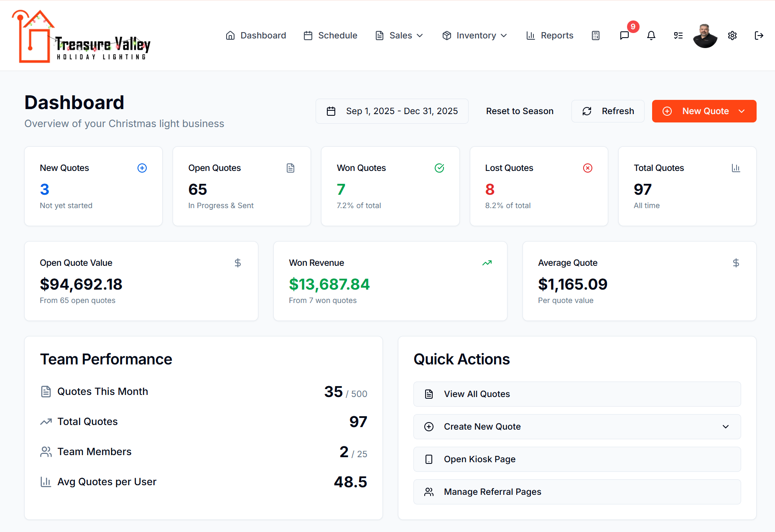Open the task checklist icon
Image resolution: width=775 pixels, height=532 pixels.
(678, 36)
